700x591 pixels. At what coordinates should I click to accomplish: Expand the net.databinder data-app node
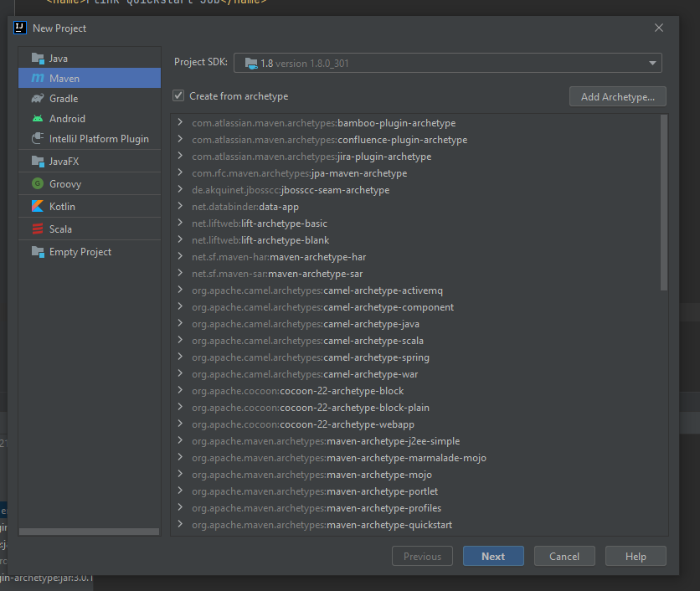point(180,206)
